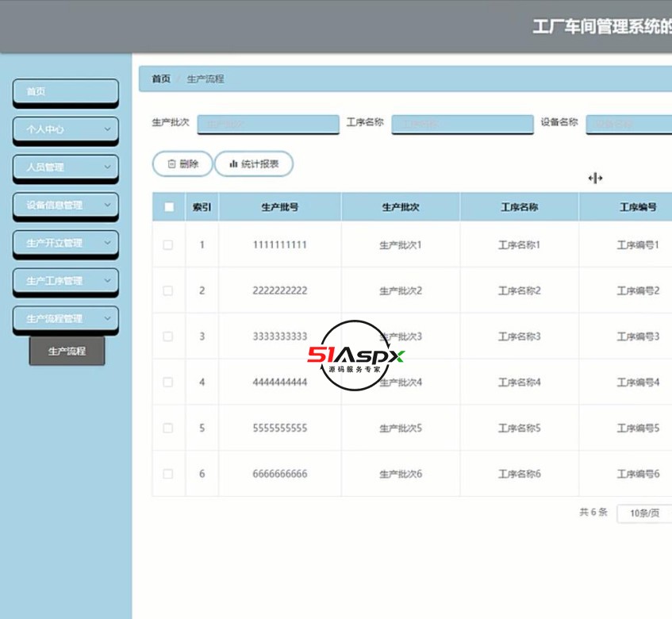Click the bar chart icon on 统计报表 button
This screenshot has width=672, height=619.
(x=234, y=163)
